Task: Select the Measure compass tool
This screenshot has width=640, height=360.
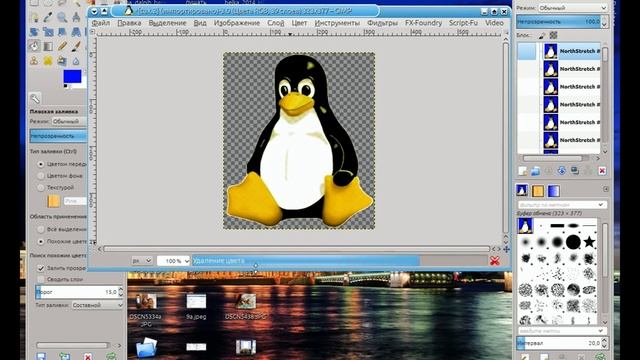Action: 76,17
